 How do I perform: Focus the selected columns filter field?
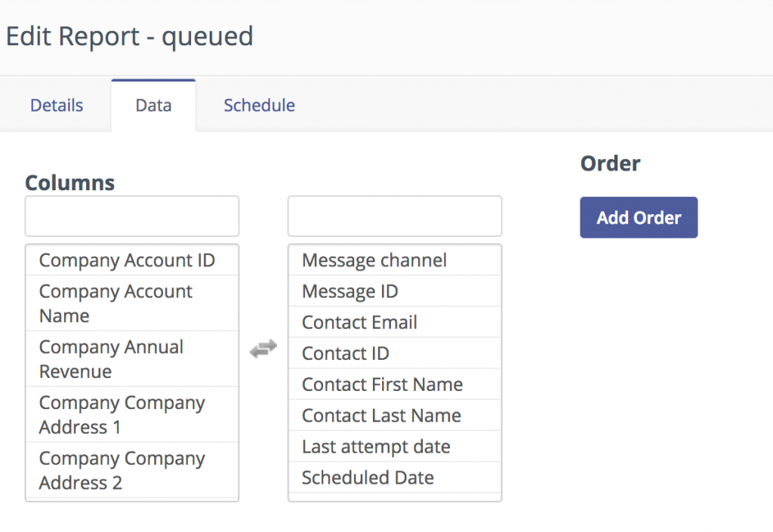click(394, 217)
